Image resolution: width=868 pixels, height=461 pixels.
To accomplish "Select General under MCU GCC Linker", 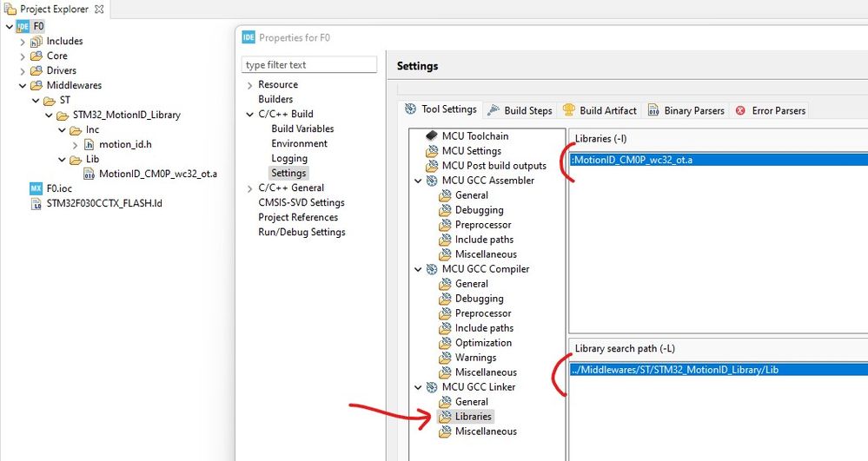I will 472,402.
